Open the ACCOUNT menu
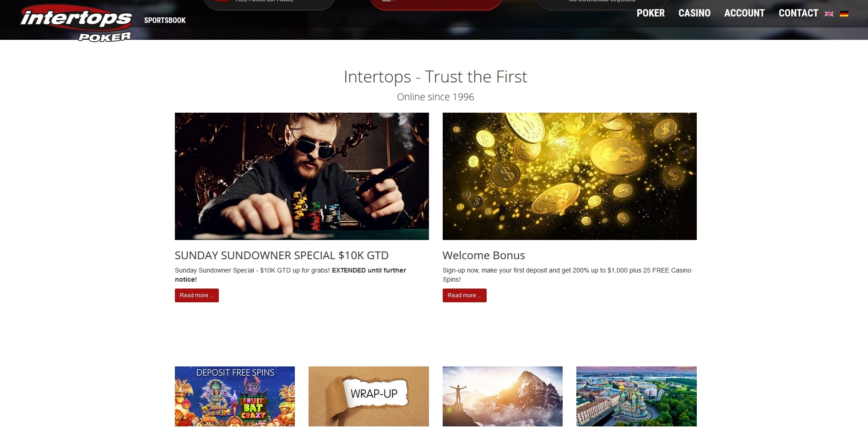 point(744,13)
